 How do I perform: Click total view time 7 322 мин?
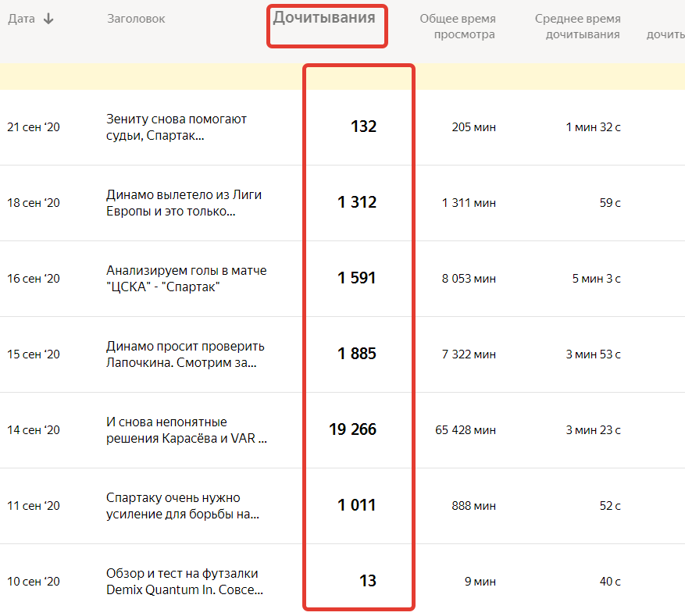coord(469,354)
